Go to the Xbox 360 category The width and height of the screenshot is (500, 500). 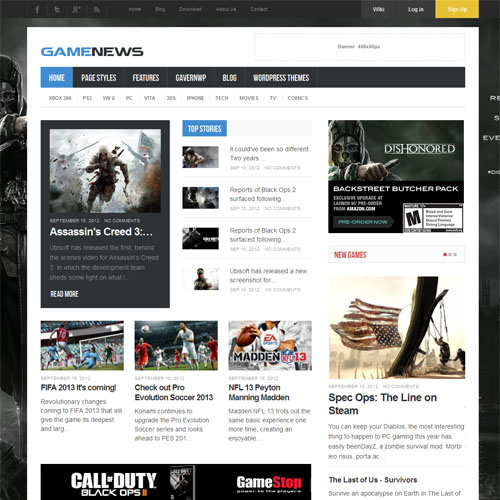[x=60, y=98]
